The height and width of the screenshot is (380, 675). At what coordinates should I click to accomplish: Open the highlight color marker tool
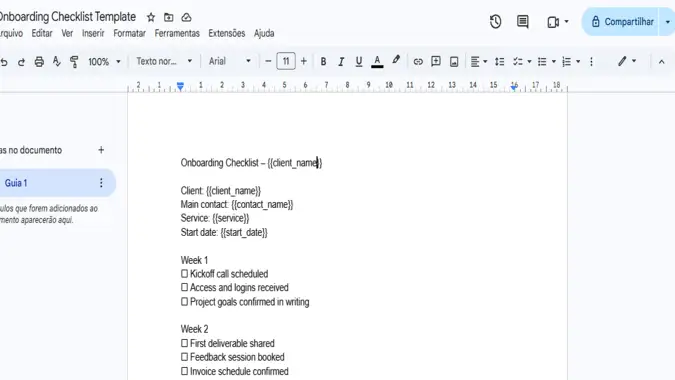coord(396,61)
